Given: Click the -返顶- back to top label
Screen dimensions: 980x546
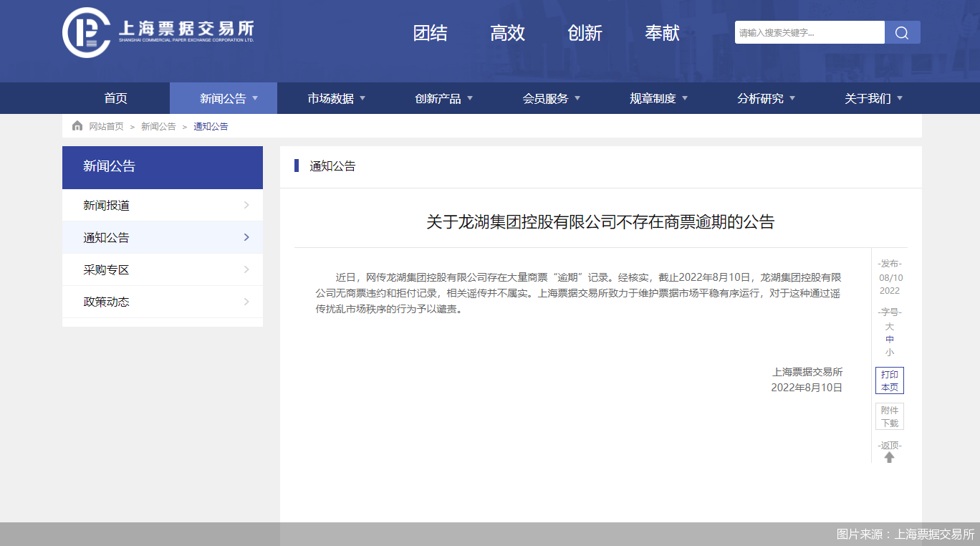Looking at the screenshot, I should [890, 445].
